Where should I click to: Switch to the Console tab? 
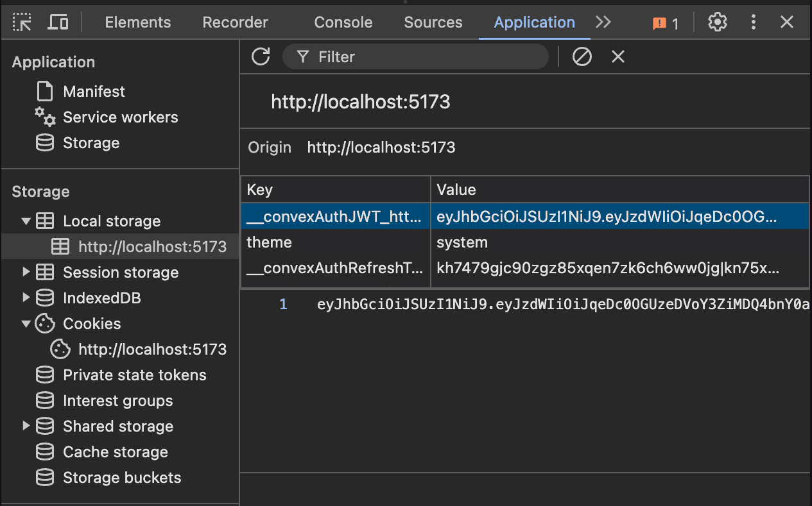[x=343, y=22]
